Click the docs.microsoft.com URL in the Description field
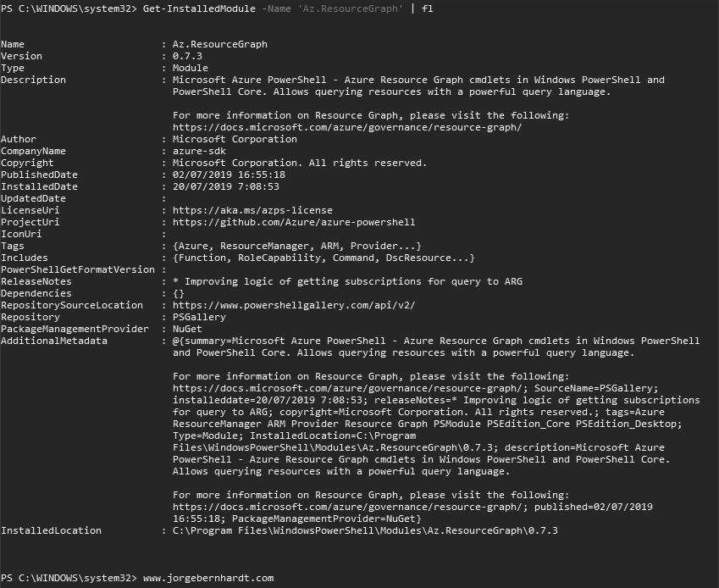719x588 pixels. point(346,127)
